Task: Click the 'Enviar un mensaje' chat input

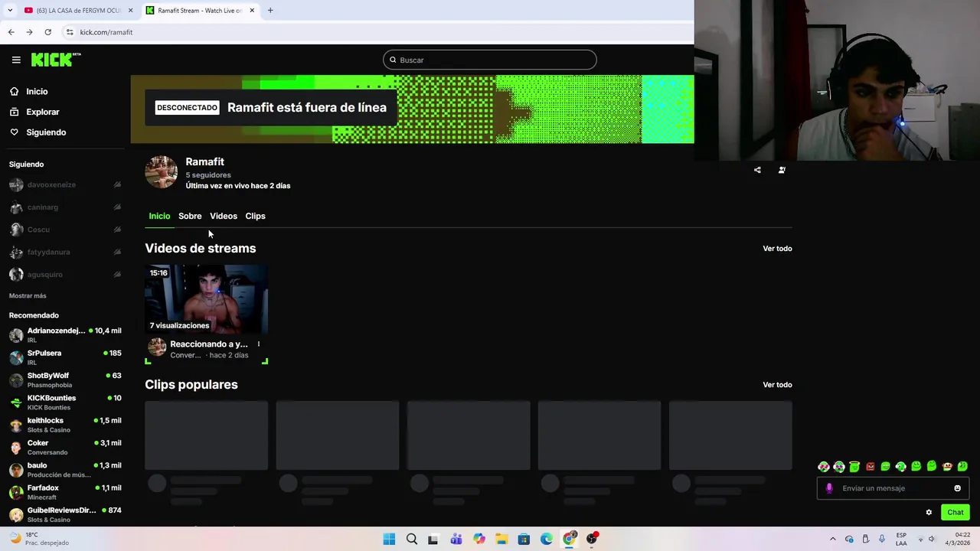Action: tap(893, 488)
